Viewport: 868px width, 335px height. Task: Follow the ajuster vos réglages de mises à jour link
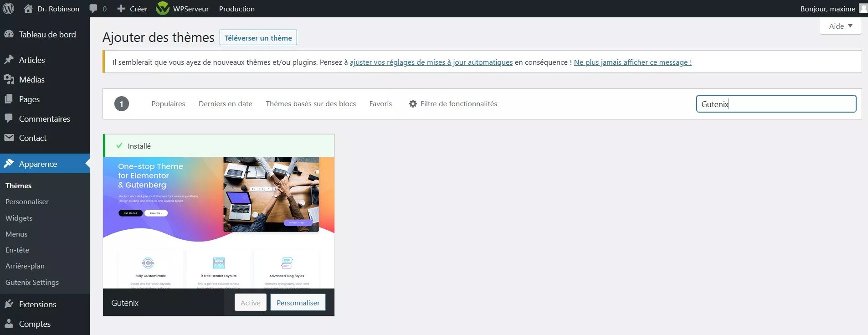click(431, 62)
